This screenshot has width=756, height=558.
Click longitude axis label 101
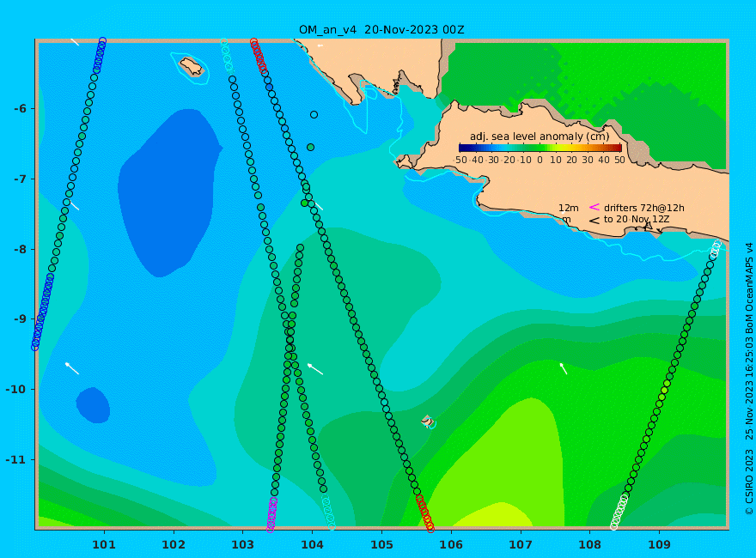pos(104,544)
